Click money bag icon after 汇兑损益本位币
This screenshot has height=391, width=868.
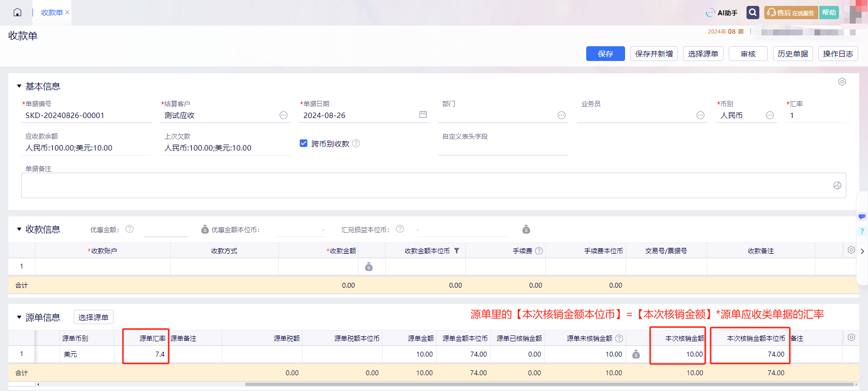pyautogui.click(x=526, y=229)
